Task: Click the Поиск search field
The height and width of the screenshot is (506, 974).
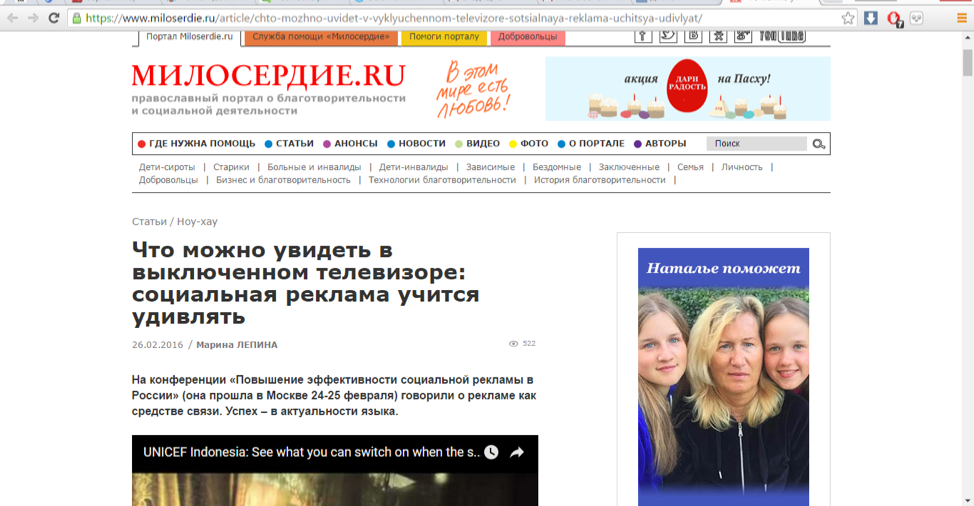Action: (x=756, y=144)
